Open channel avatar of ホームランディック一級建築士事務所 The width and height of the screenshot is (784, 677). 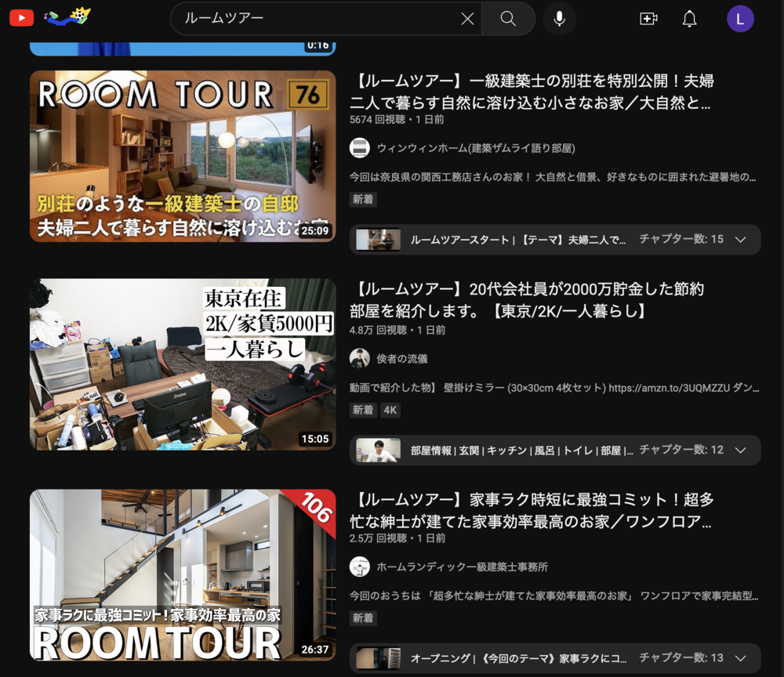click(360, 567)
